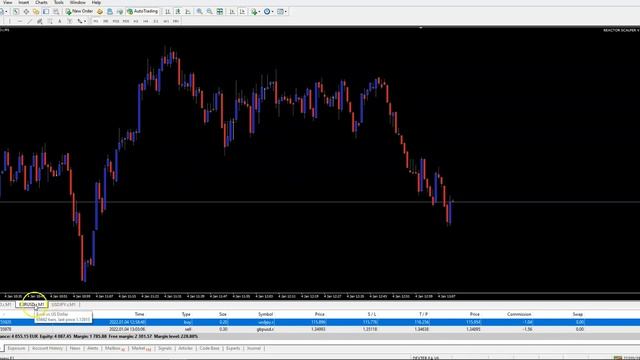Expand the Templates dropdown arrow
640x360 pixels.
point(286,11)
